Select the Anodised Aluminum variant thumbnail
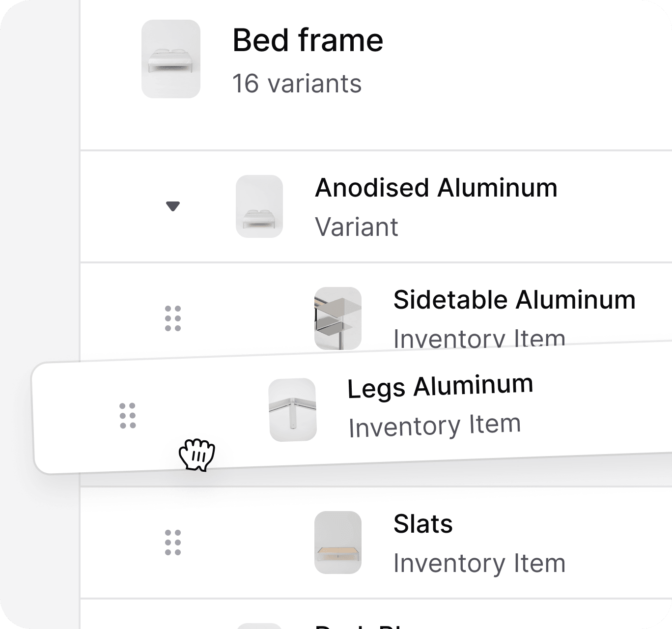The width and height of the screenshot is (672, 629). tap(259, 206)
